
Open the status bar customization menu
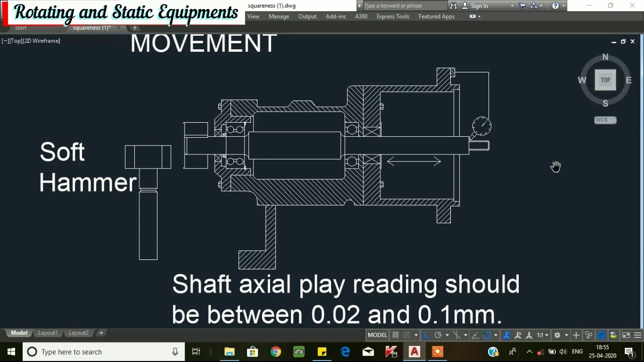click(637, 335)
